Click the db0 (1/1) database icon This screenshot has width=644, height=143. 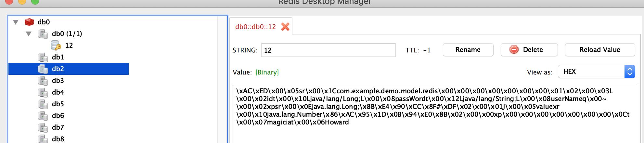coord(43,34)
